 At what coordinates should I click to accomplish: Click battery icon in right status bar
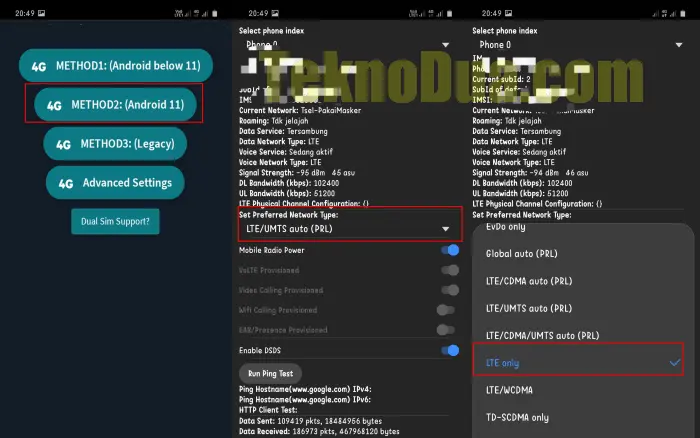coord(683,13)
